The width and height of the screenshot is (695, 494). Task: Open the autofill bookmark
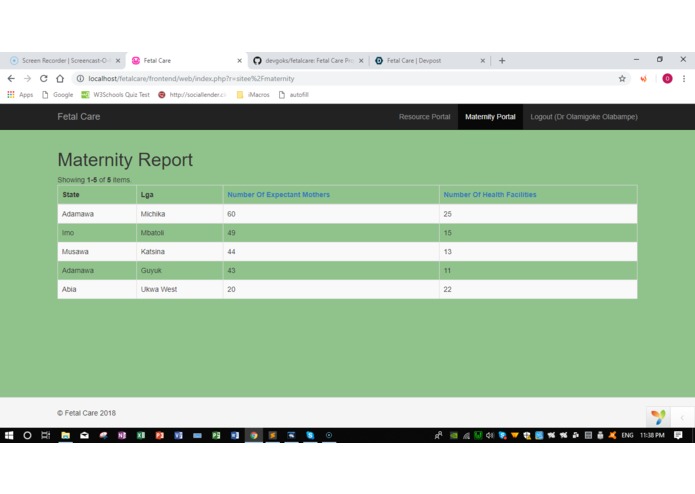point(293,94)
